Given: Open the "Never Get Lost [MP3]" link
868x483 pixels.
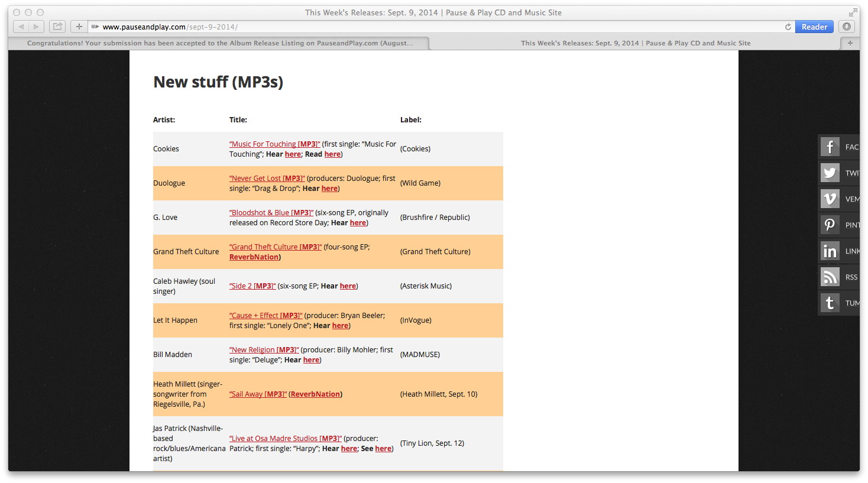Looking at the screenshot, I should [x=267, y=178].
